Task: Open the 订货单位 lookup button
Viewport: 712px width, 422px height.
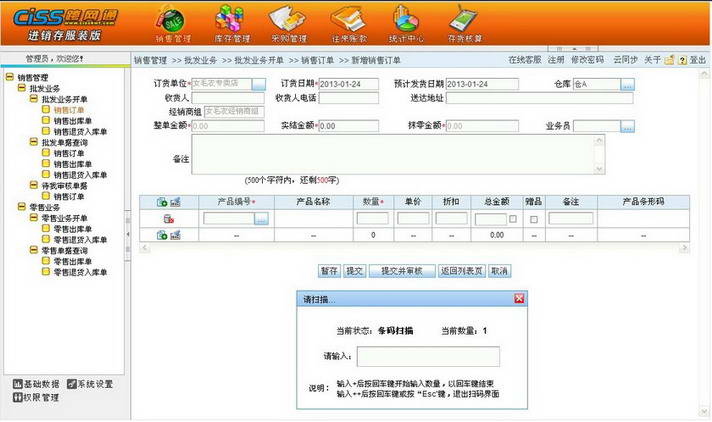Action: (258, 84)
